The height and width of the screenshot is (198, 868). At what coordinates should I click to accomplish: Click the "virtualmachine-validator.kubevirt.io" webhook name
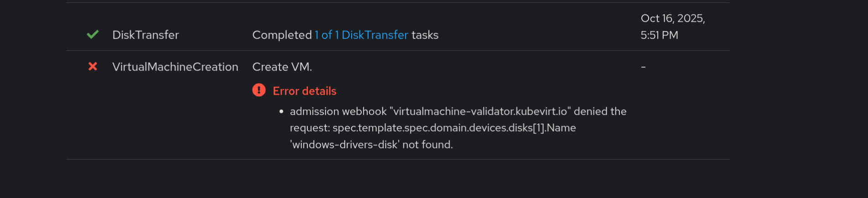480,112
